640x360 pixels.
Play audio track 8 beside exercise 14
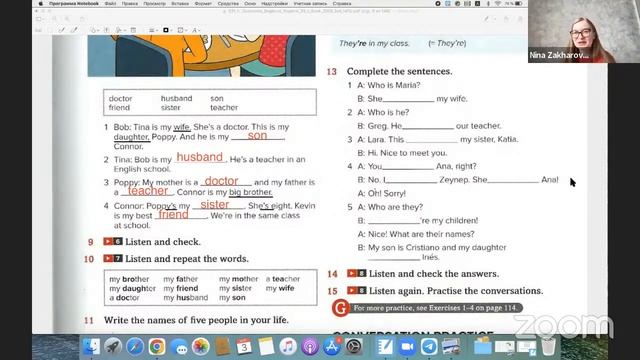(x=357, y=273)
